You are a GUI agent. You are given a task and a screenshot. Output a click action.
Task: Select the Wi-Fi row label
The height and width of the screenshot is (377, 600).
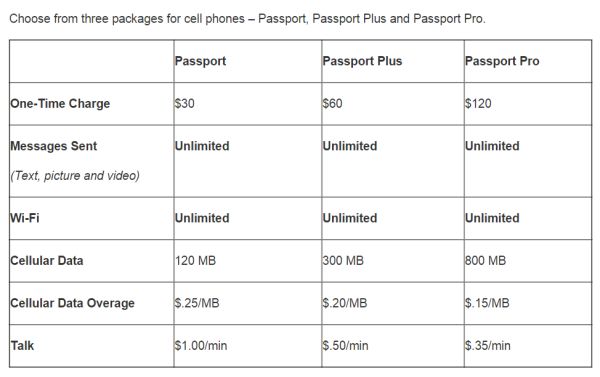coord(25,218)
